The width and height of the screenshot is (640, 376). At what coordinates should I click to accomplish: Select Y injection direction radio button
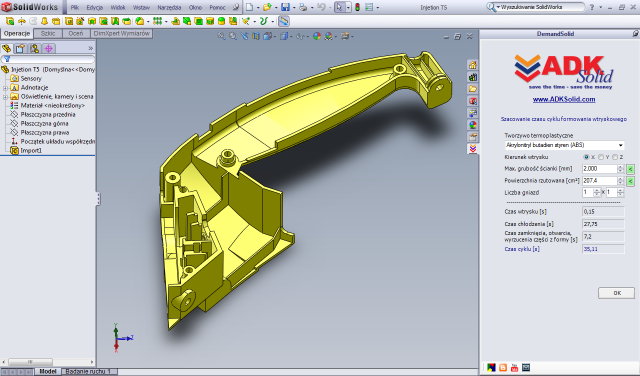601,157
